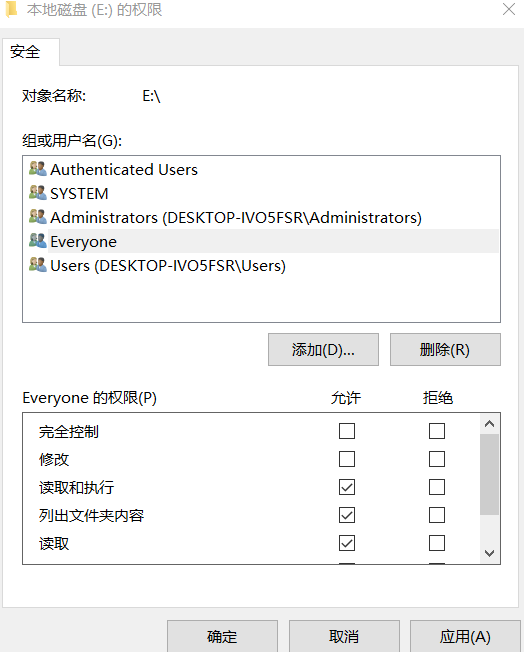The width and height of the screenshot is (524, 652).
Task: Confirm with the 确定 button
Action: [x=222, y=636]
